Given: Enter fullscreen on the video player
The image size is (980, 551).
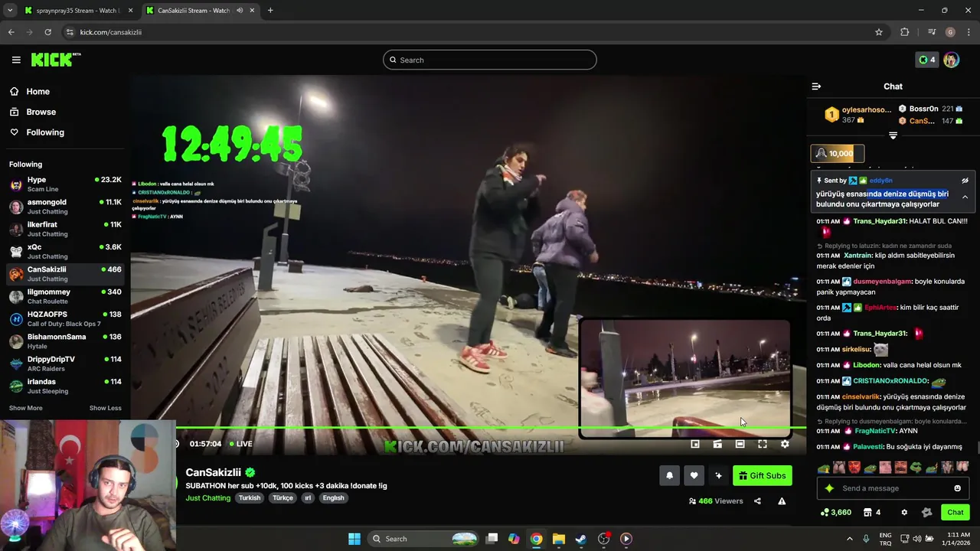Looking at the screenshot, I should [x=763, y=444].
